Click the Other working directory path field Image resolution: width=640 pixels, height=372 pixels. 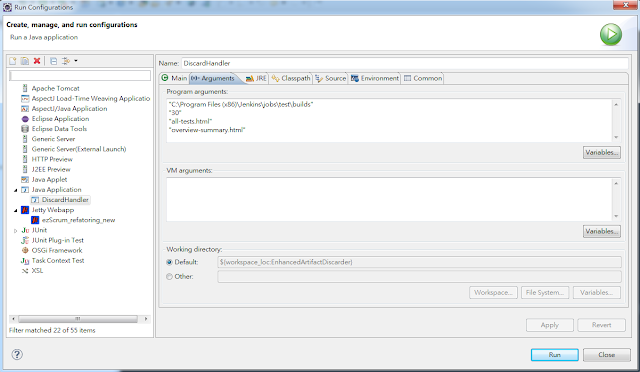[x=419, y=276]
